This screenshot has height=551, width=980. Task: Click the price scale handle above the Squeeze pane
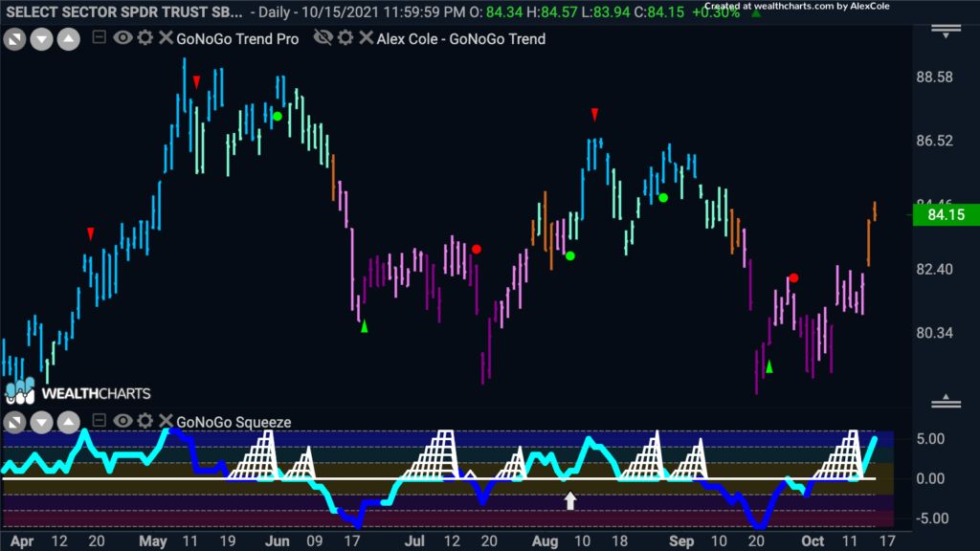946,402
